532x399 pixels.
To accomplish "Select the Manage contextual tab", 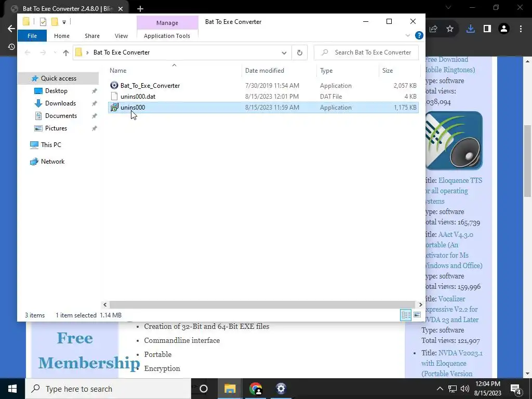I will point(167,23).
